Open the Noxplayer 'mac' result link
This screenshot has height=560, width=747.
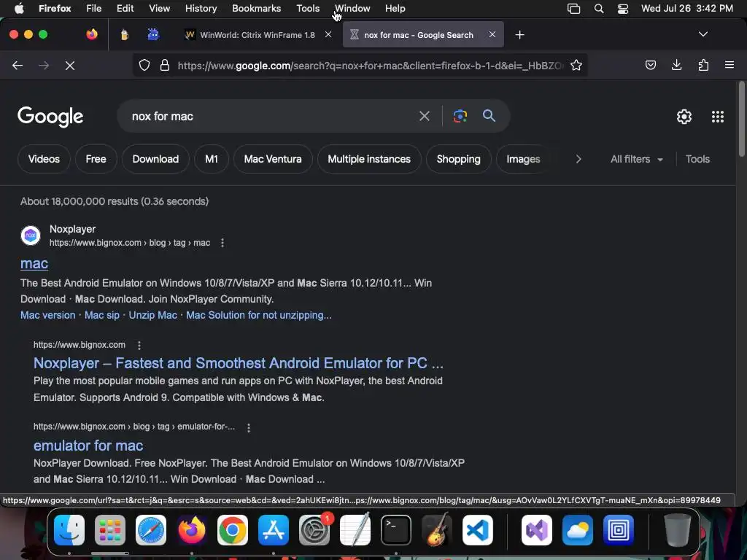tap(34, 263)
